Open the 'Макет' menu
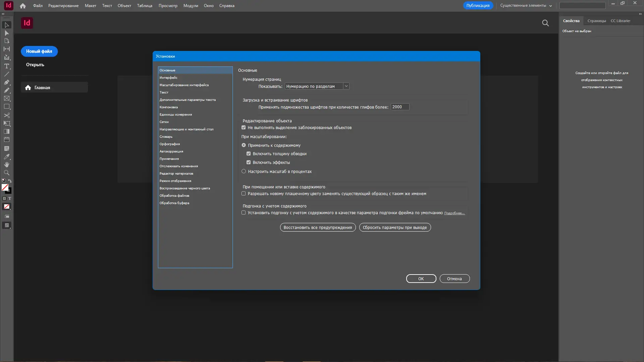 click(x=90, y=5)
